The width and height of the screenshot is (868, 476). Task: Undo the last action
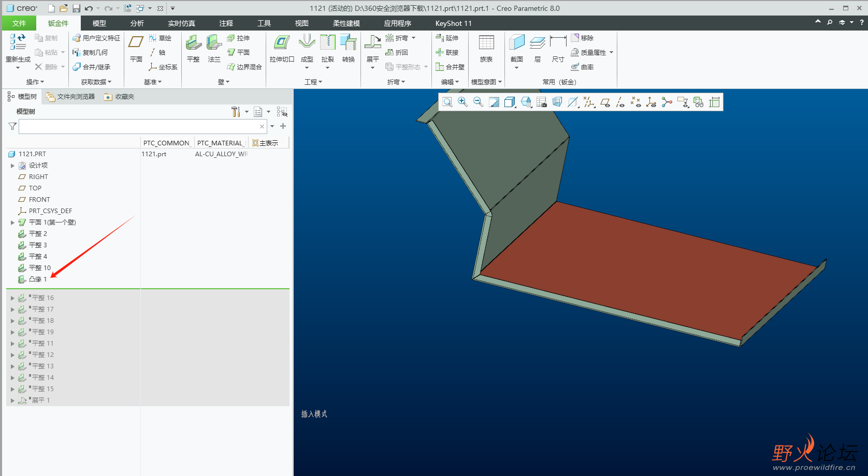pos(89,8)
